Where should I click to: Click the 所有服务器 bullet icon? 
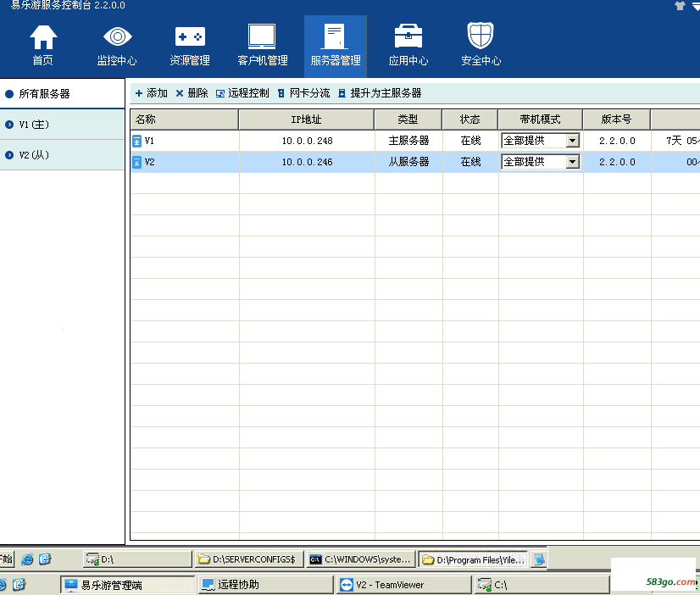click(x=9, y=94)
